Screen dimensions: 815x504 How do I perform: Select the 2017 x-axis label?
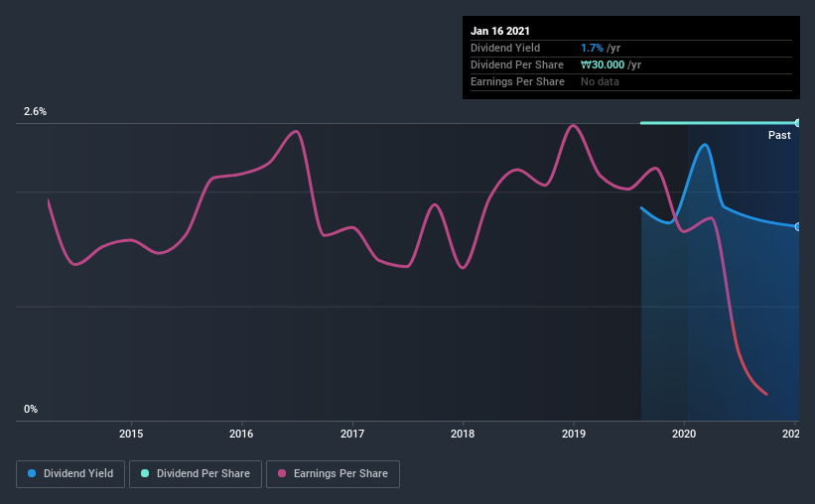point(352,434)
